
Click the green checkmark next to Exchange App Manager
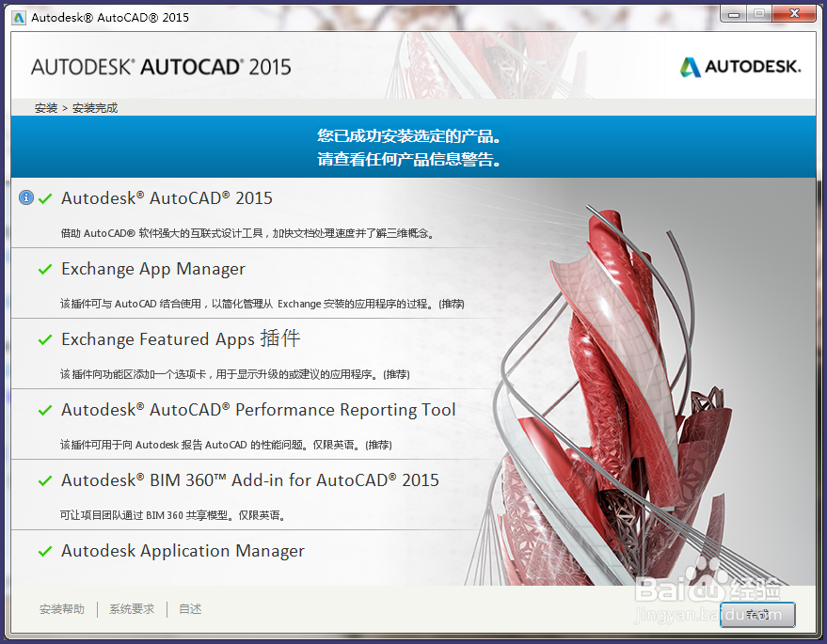[44, 269]
